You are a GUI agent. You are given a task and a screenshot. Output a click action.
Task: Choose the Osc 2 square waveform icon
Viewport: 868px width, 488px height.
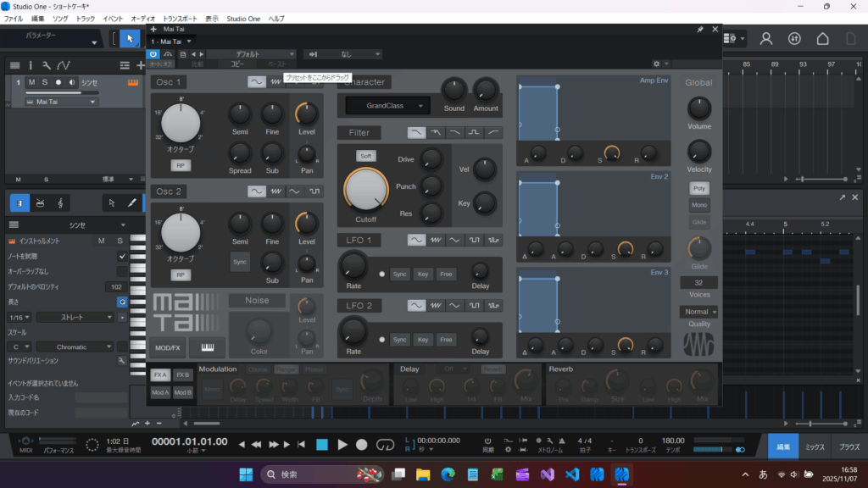[315, 191]
